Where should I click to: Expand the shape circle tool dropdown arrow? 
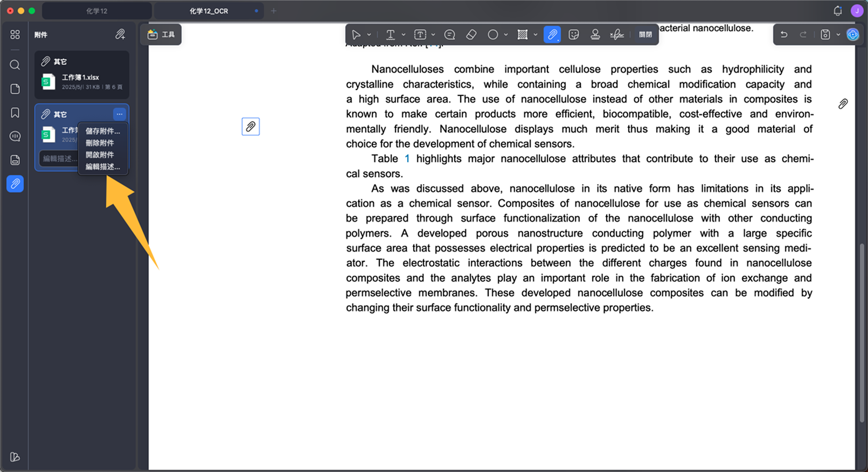point(505,34)
